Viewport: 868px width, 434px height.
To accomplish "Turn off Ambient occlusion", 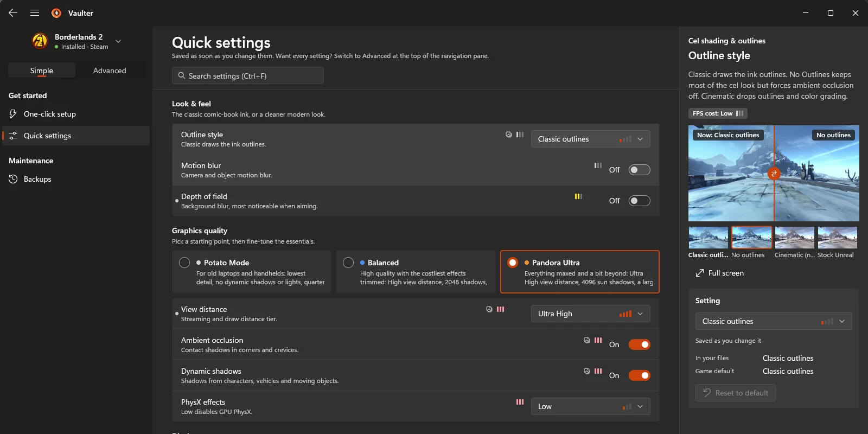I will 639,344.
